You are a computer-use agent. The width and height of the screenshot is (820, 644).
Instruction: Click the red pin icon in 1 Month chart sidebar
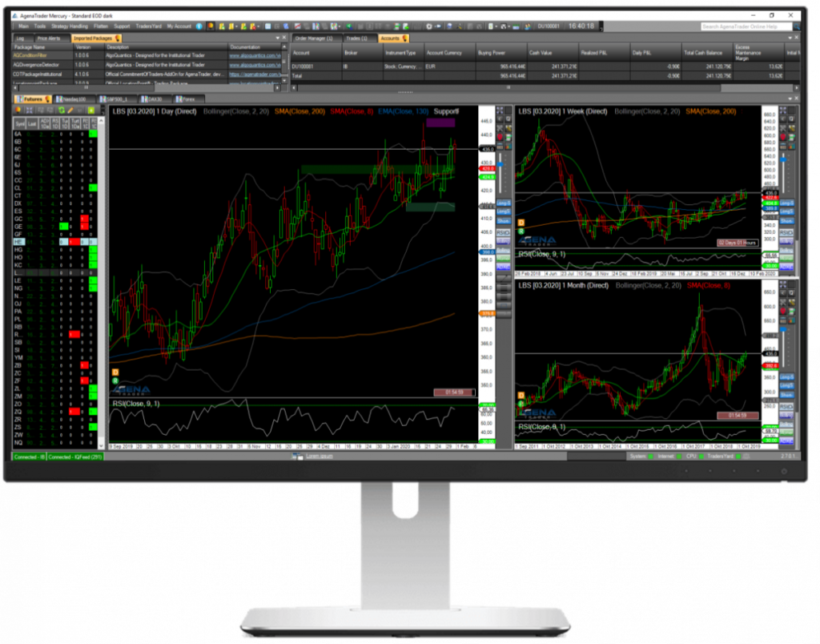click(x=783, y=311)
